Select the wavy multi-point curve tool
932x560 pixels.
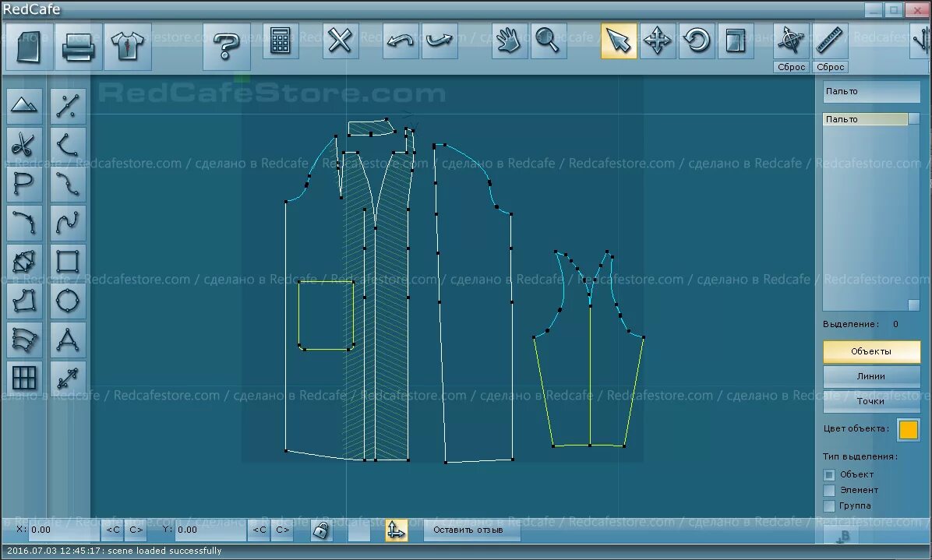[x=68, y=223]
